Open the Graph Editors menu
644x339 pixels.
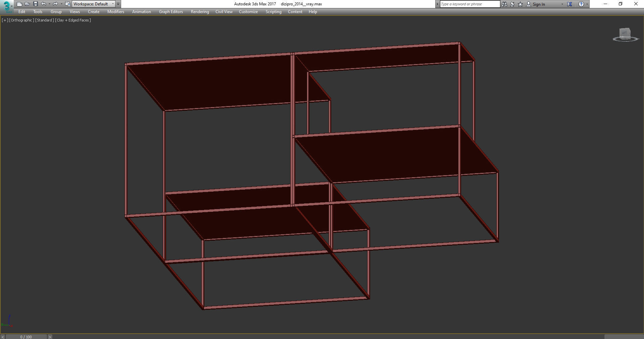(x=171, y=12)
